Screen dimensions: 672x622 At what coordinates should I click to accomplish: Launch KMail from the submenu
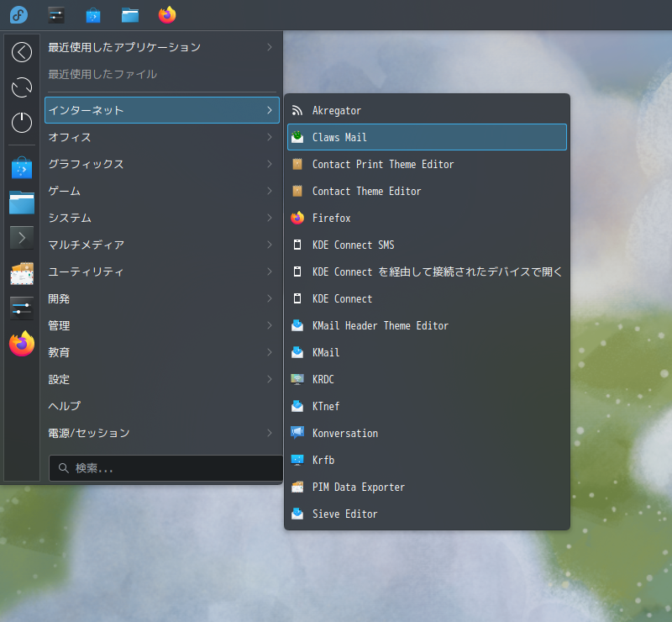427,352
